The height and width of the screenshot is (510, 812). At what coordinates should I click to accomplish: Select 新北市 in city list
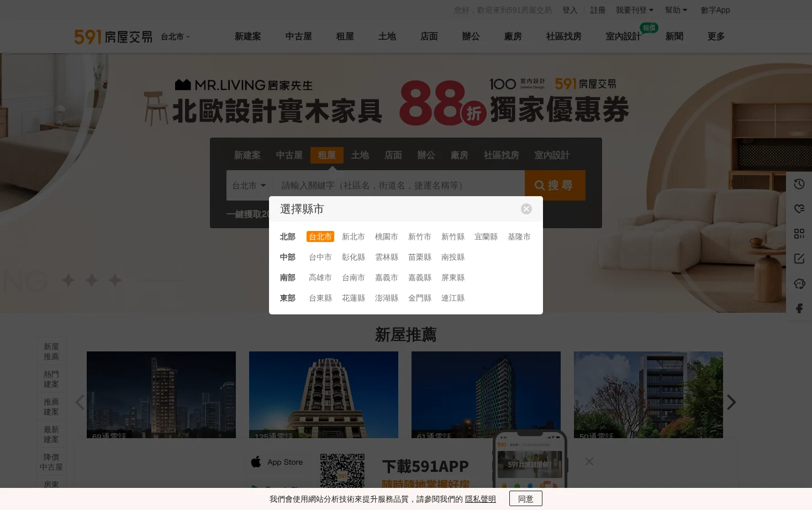[354, 236]
